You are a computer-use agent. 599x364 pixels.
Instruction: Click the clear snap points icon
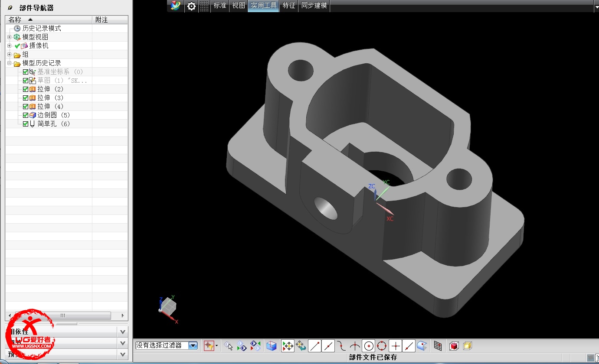(x=301, y=346)
